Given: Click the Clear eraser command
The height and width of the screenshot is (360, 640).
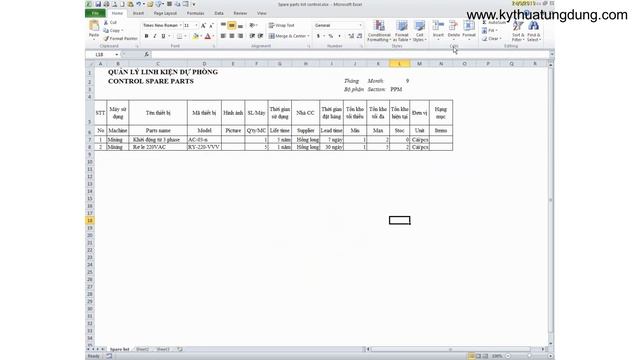Looking at the screenshot, I should click(x=491, y=39).
